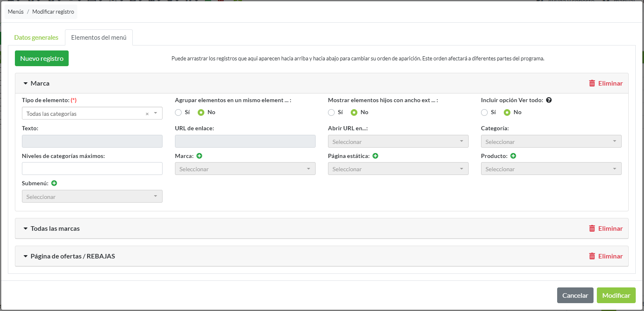Click the Modificar button
The image size is (644, 311).
point(616,295)
